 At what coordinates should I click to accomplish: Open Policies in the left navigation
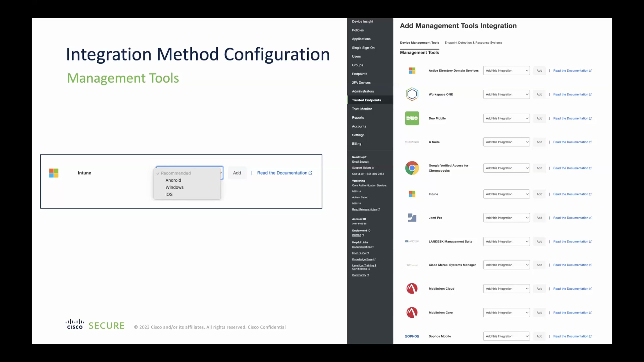pos(358,30)
